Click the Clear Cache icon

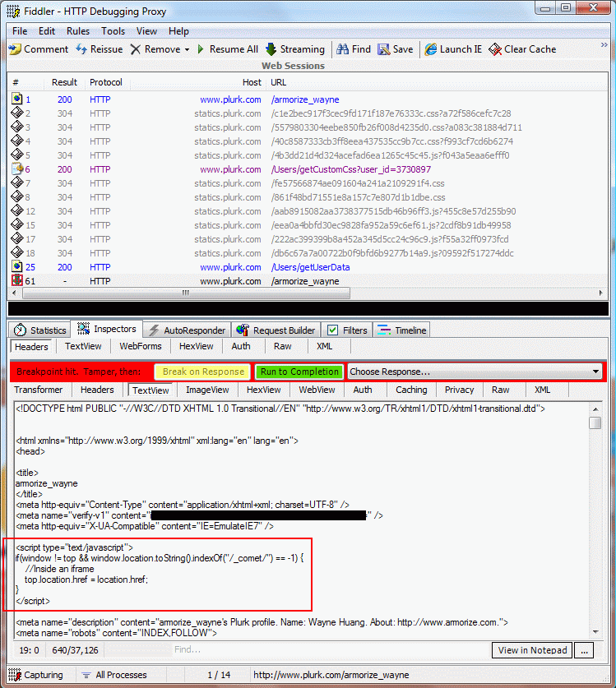tap(495, 49)
